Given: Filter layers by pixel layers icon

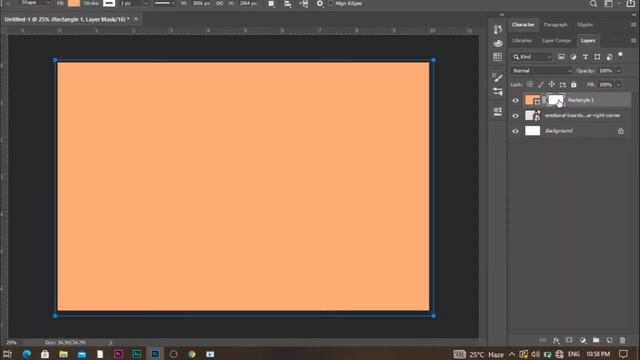Looking at the screenshot, I should [x=561, y=57].
